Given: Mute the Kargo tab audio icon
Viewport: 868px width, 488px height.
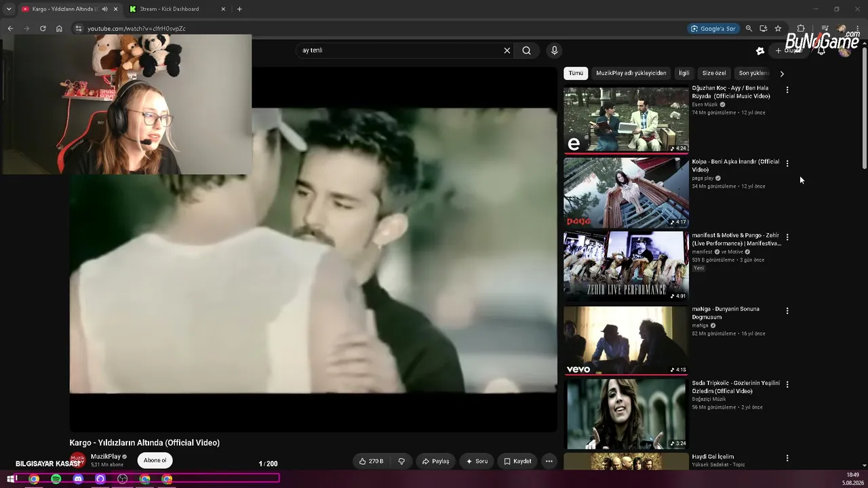Looking at the screenshot, I should 104,9.
